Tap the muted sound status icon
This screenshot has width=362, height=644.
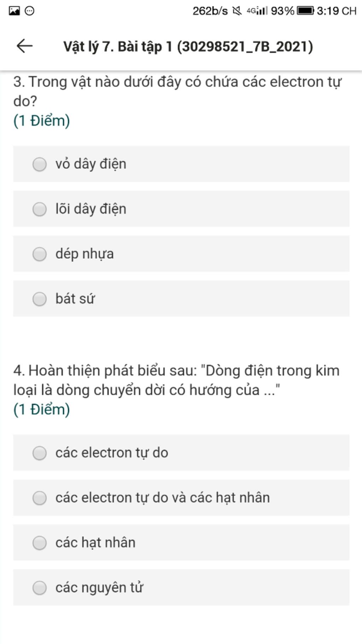[237, 11]
